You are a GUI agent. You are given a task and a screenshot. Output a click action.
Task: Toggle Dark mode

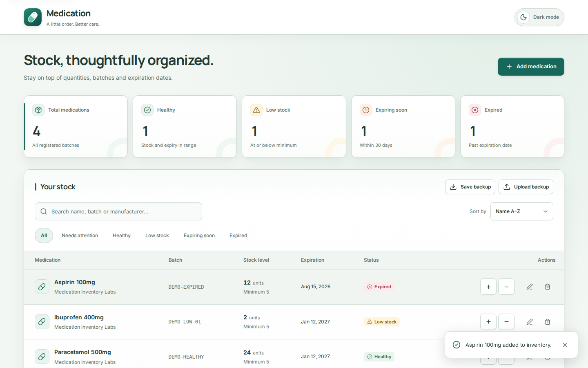tap(539, 17)
